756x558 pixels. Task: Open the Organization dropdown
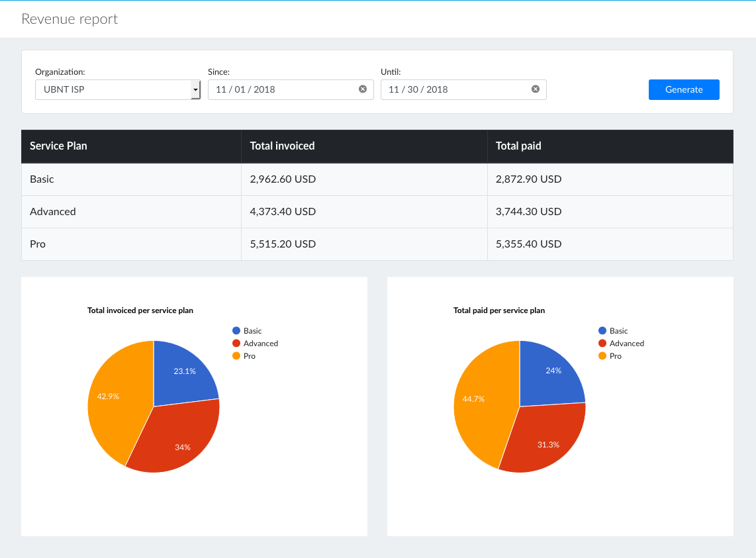(118, 89)
